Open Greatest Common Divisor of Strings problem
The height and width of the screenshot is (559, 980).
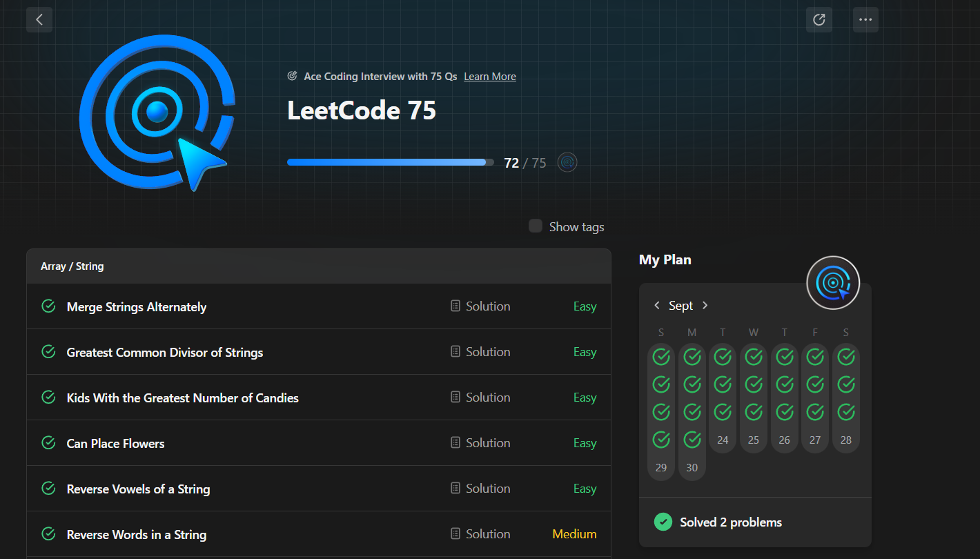point(165,353)
